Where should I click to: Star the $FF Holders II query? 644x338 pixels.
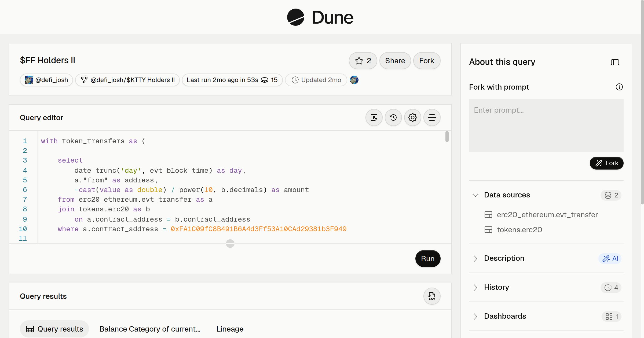(x=363, y=61)
